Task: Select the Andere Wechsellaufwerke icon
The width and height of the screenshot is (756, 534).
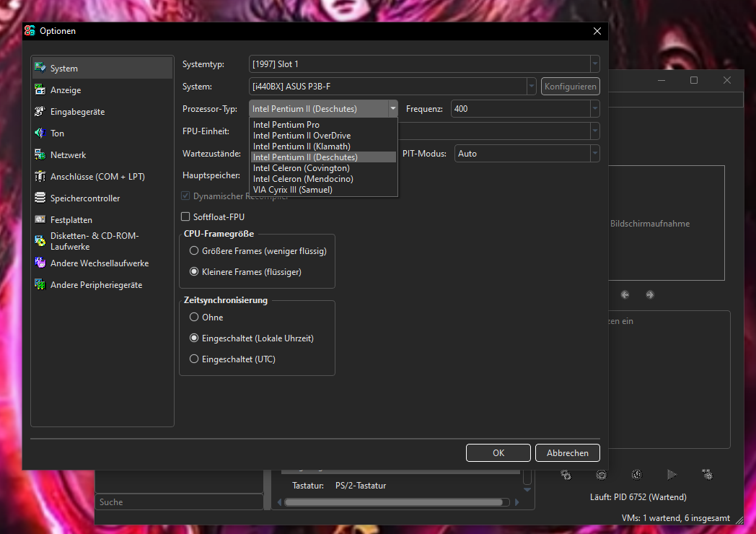Action: tap(41, 263)
